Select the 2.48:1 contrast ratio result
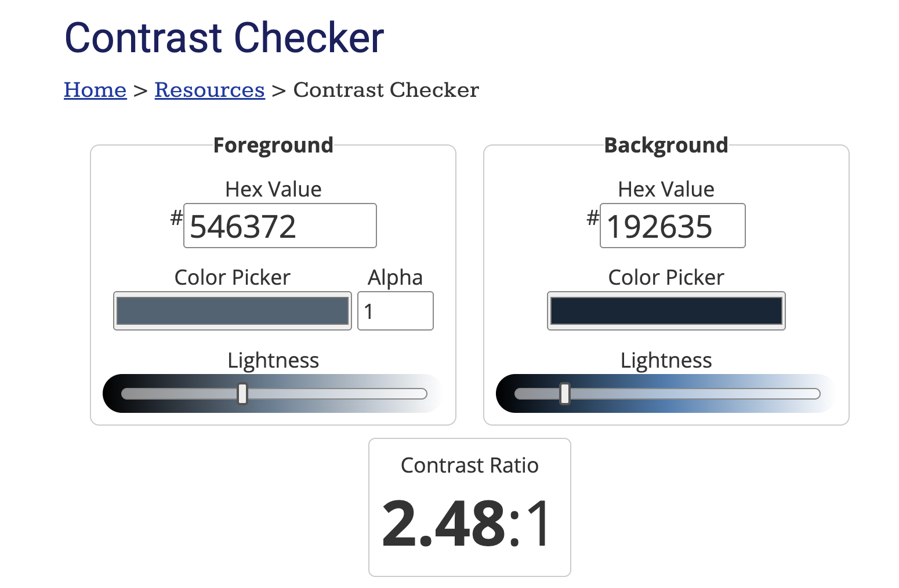 click(466, 524)
